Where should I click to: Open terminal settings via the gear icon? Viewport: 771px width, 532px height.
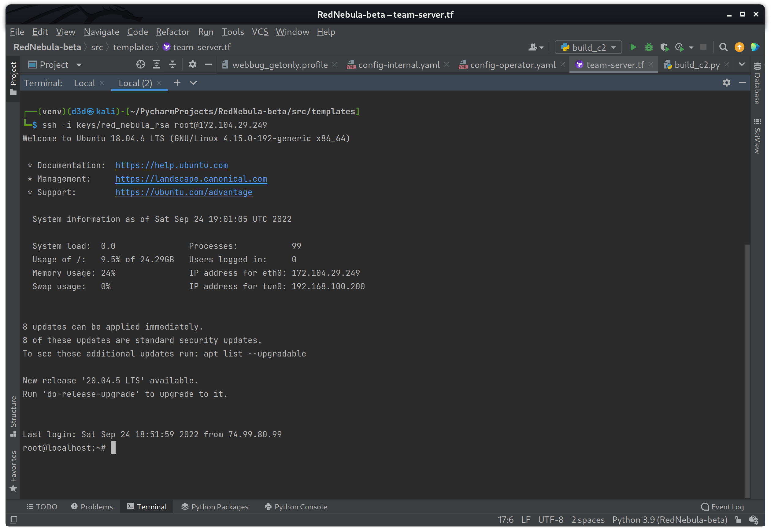(727, 83)
